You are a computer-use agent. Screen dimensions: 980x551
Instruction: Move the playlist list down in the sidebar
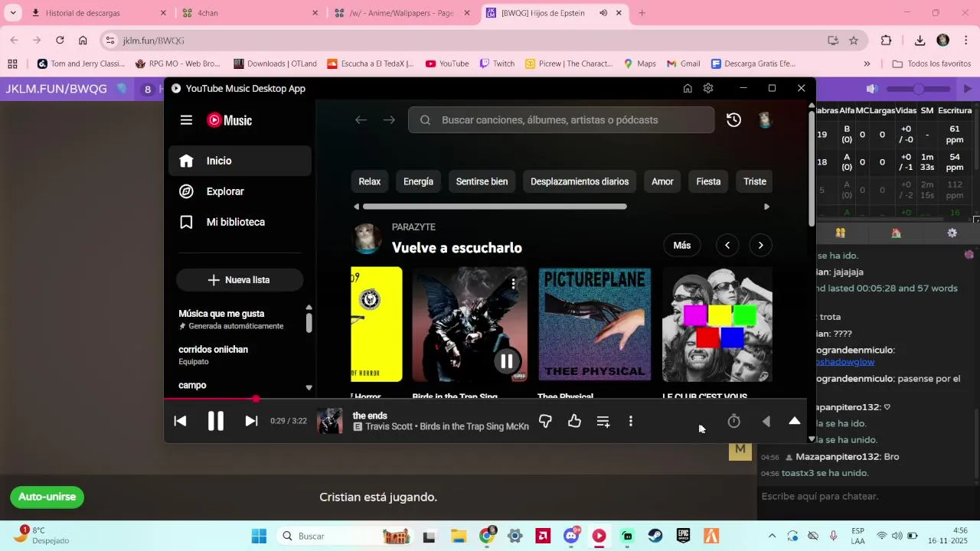pos(309,388)
